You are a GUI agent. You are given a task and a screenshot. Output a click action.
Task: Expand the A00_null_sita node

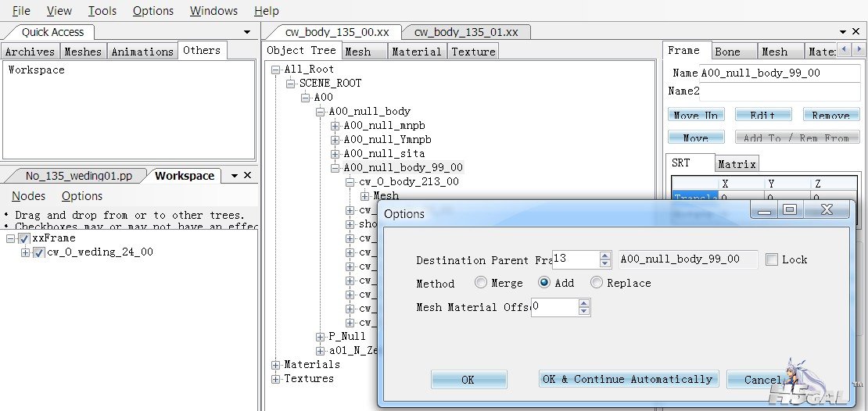click(335, 154)
